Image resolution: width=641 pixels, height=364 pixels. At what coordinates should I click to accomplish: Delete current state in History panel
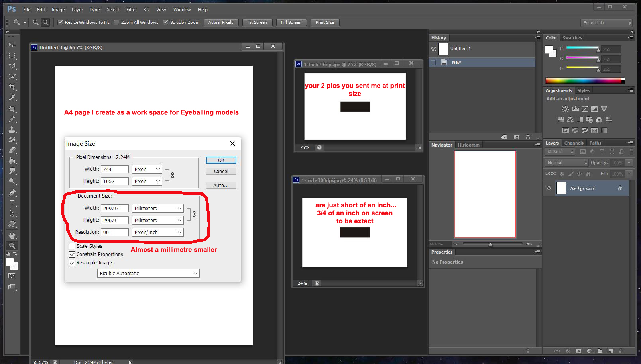pyautogui.click(x=528, y=137)
